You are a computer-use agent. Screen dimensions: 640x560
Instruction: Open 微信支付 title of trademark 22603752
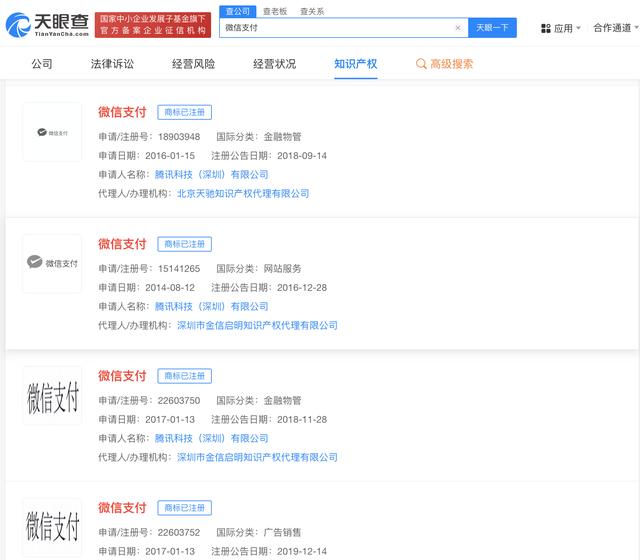click(122, 507)
